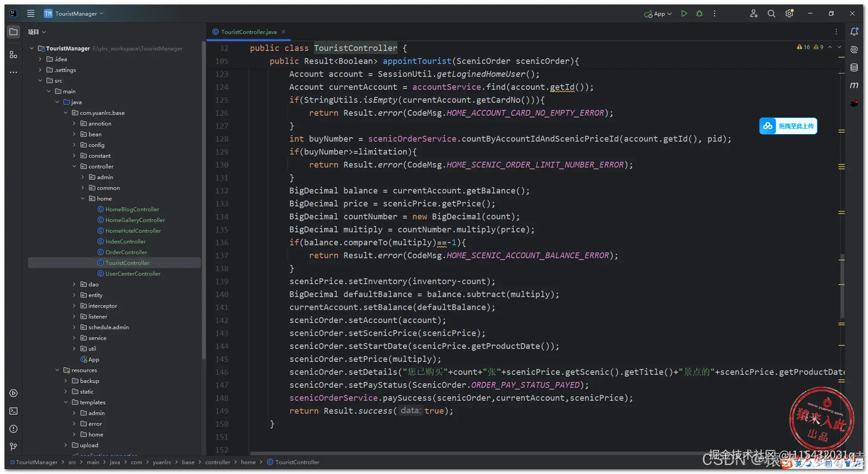Screen dimensions: 868x474
Task: Expand the .idea folder
Action: (x=40, y=59)
